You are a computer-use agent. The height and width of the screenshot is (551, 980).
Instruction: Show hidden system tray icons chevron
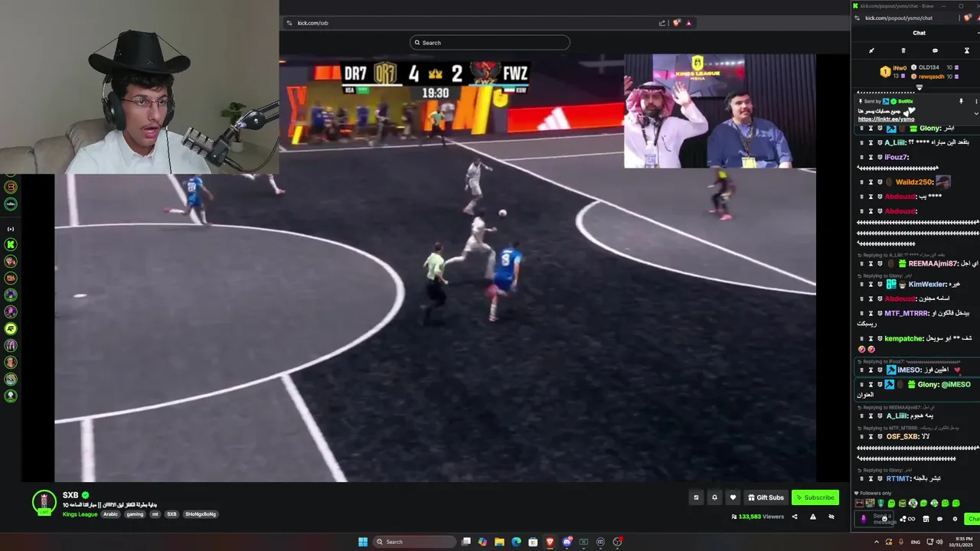[x=877, y=542]
